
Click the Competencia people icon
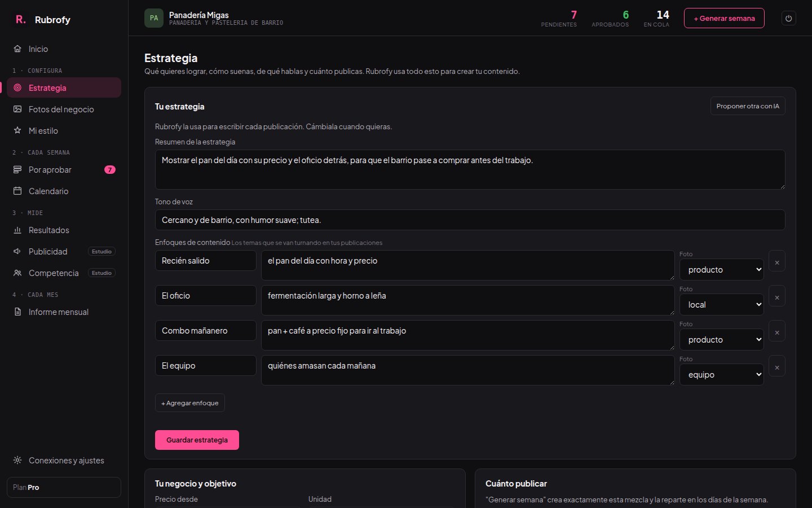point(17,273)
